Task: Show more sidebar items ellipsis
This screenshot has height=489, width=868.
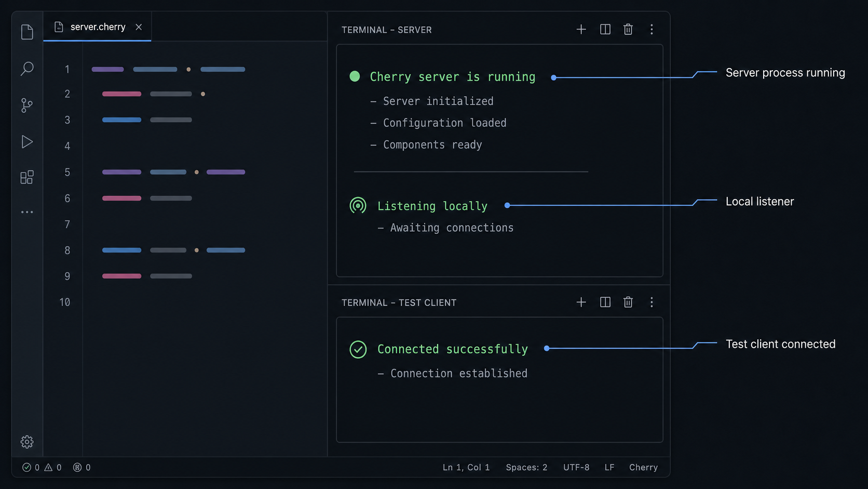Action: [x=27, y=212]
